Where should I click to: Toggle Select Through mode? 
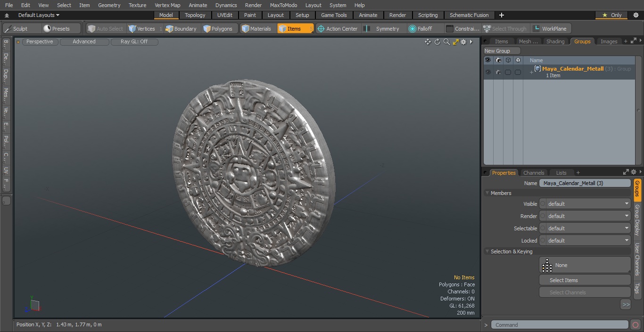point(505,29)
